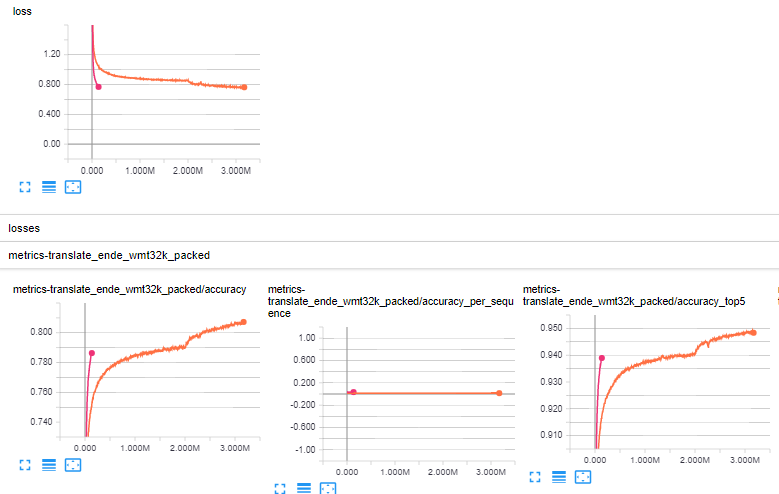779x494 pixels.
Task: Expand the losses section header
Action: pyautogui.click(x=390, y=228)
